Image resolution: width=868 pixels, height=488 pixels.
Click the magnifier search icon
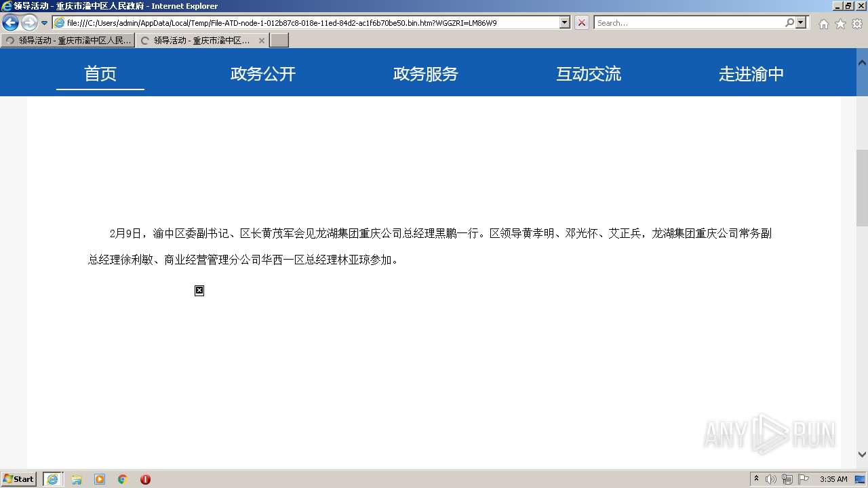tap(789, 22)
